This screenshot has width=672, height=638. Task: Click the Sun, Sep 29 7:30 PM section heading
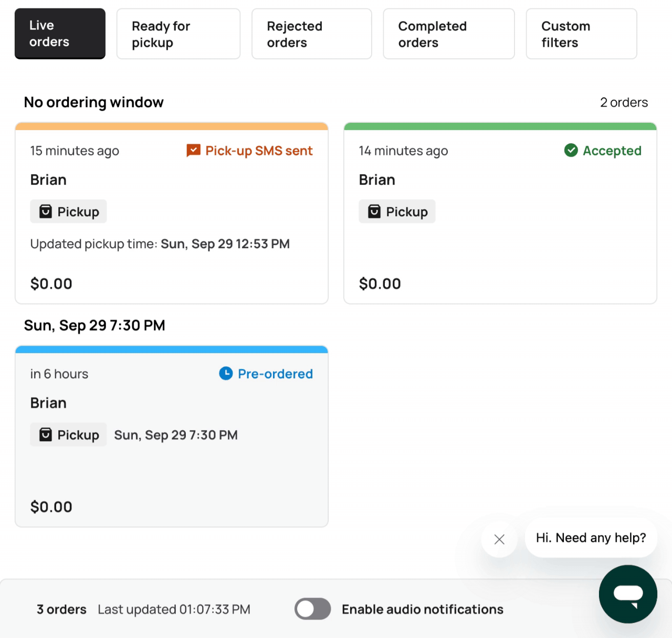pyautogui.click(x=94, y=325)
